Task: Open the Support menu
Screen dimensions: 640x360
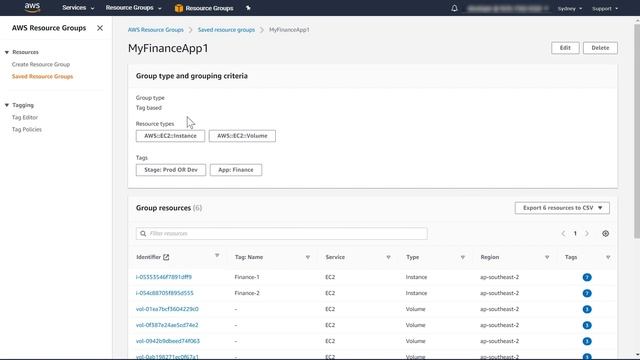Action: pos(605,9)
